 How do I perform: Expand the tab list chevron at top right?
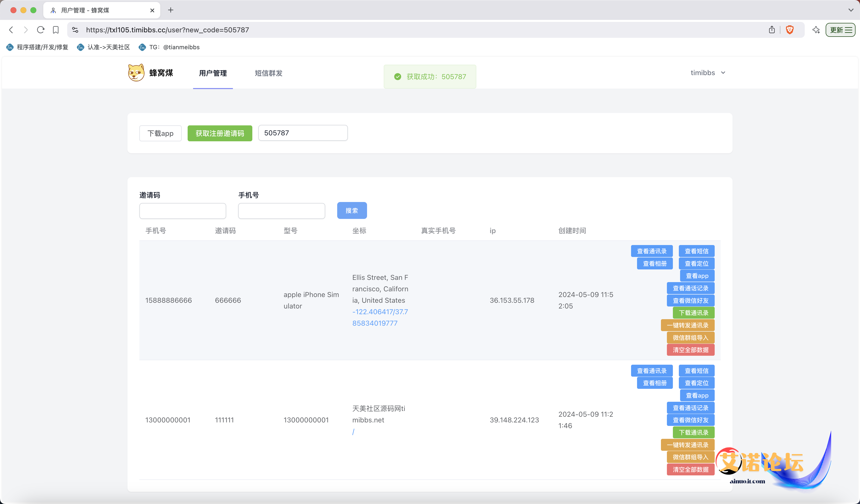click(x=851, y=10)
